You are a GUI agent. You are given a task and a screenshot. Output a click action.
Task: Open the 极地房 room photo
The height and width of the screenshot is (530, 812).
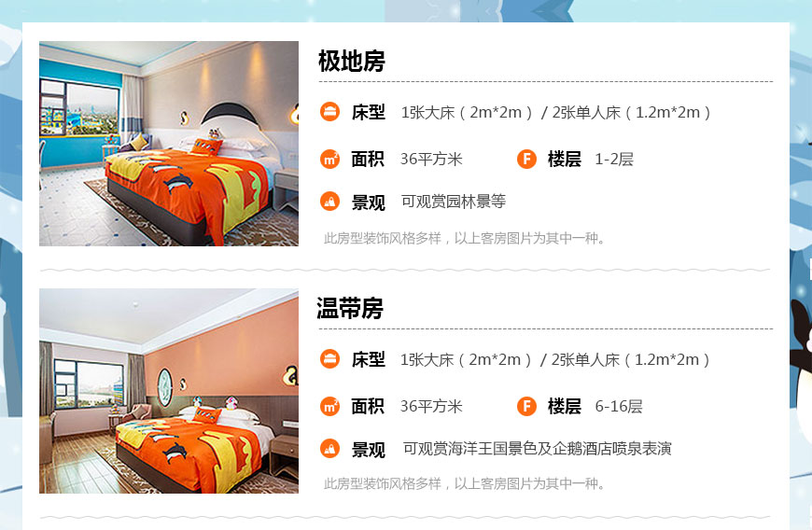169,144
